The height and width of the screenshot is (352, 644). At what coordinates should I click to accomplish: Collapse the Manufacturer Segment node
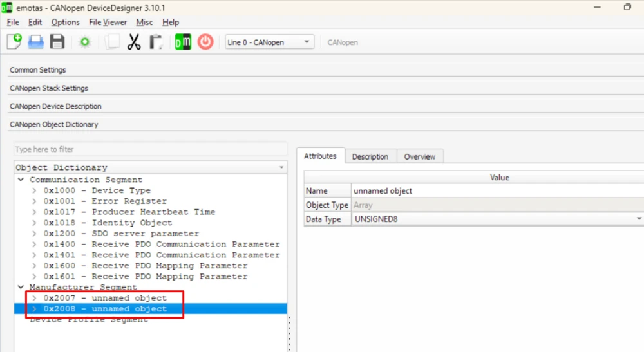click(x=21, y=287)
